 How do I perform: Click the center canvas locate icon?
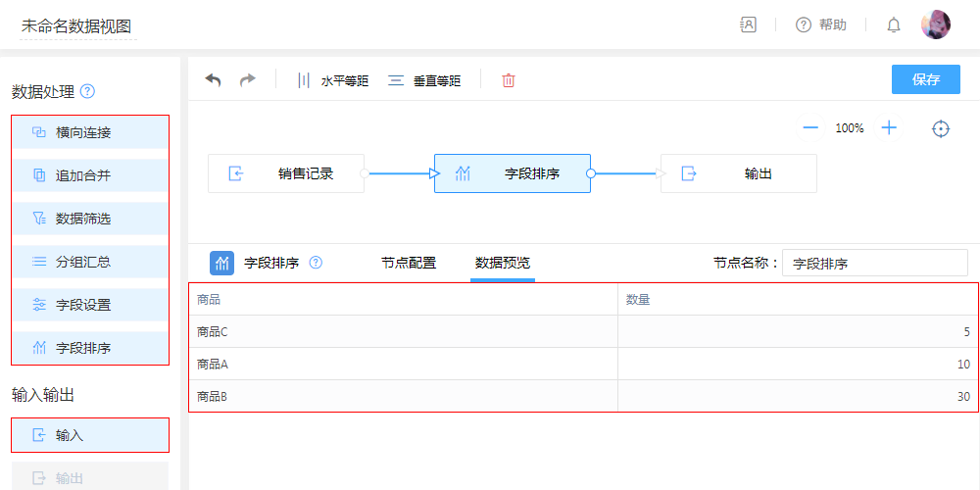[941, 128]
